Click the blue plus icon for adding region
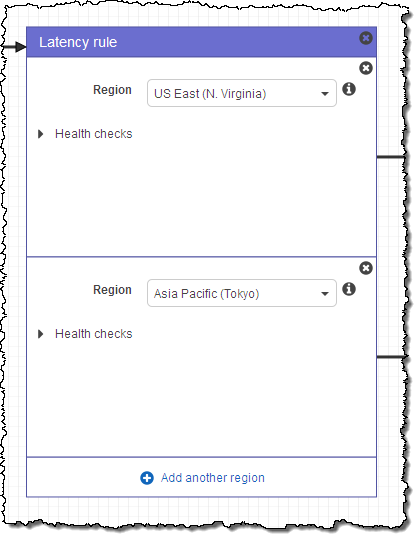419x539 pixels. [x=147, y=478]
